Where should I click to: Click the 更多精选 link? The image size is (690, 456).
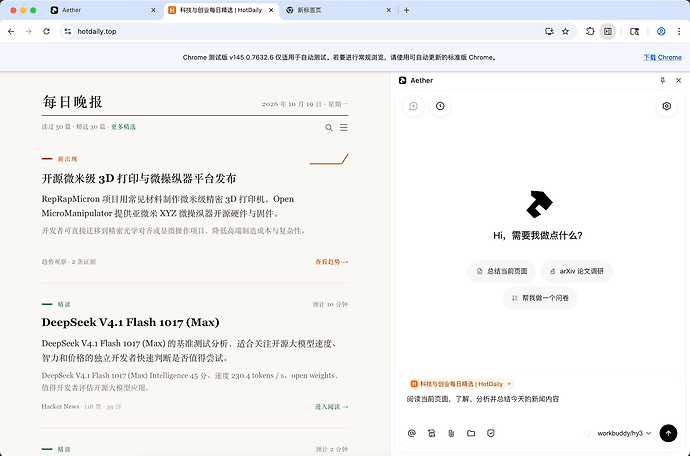point(123,127)
